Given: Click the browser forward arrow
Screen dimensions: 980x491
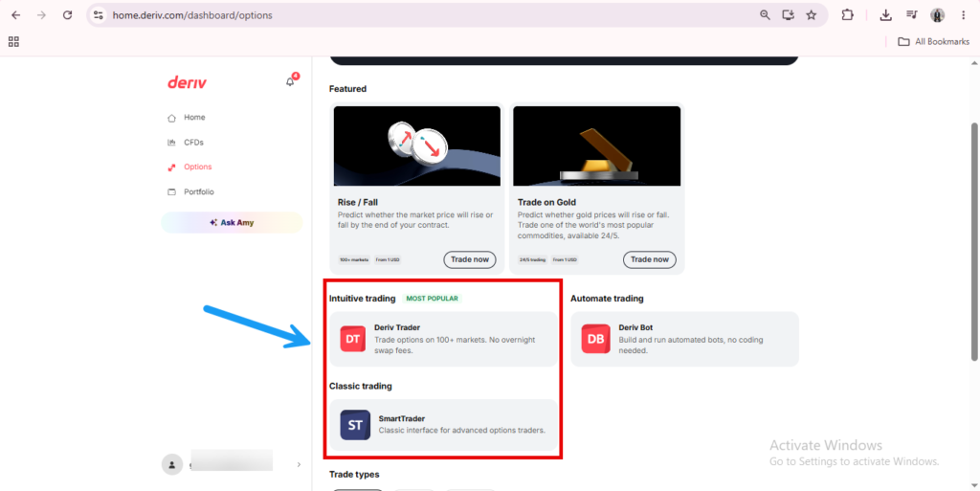Looking at the screenshot, I should click(42, 15).
